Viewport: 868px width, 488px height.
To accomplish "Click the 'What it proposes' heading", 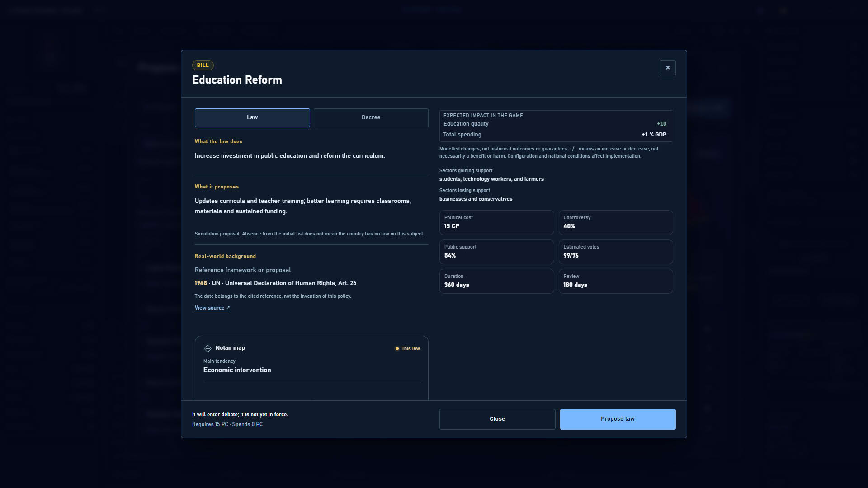I will pos(217,187).
